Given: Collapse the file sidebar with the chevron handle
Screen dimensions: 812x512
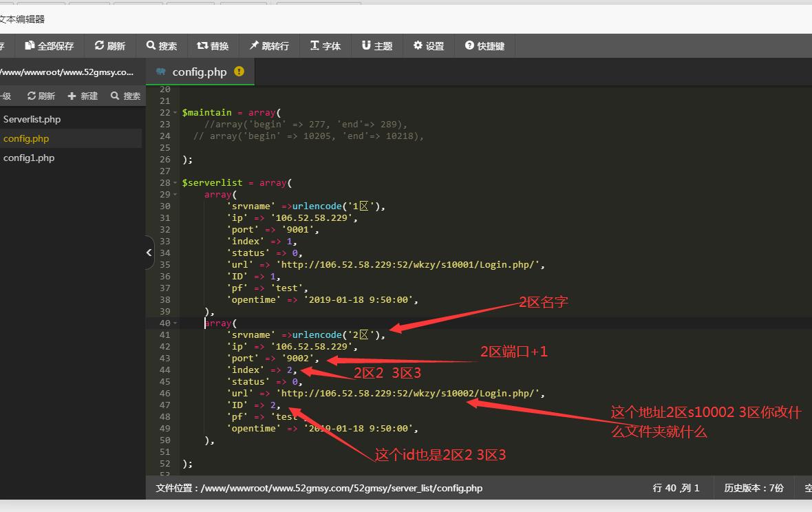Looking at the screenshot, I should [149, 253].
